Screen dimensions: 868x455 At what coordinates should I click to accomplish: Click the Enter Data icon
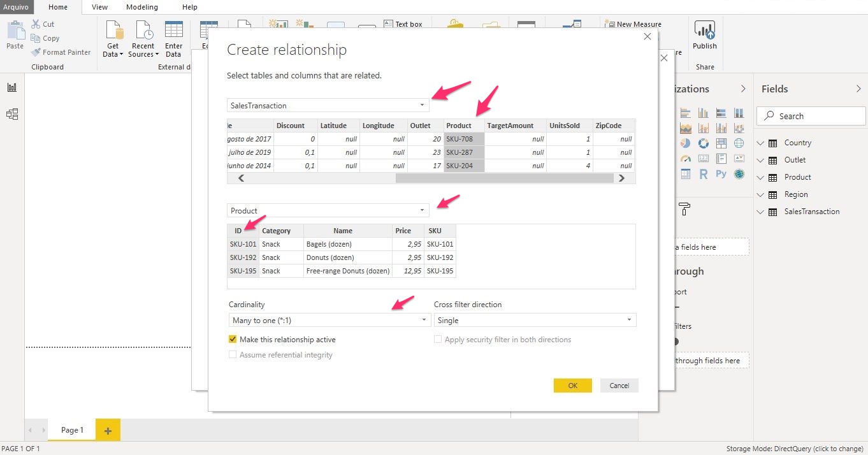(x=173, y=40)
